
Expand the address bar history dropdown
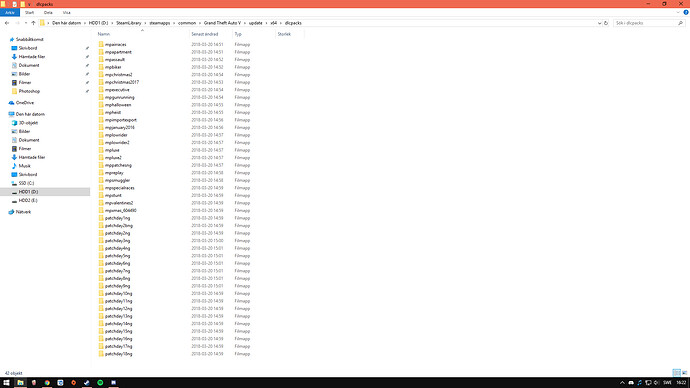[599, 23]
